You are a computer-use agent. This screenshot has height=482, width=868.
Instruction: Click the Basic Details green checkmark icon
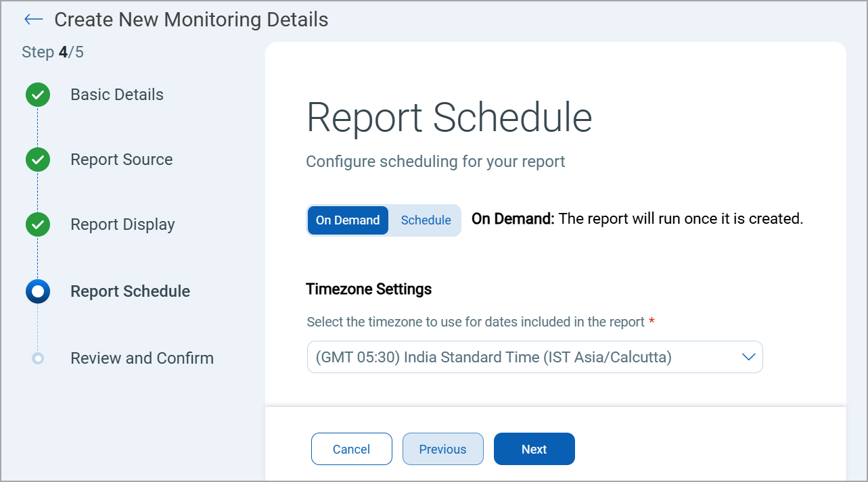[x=38, y=95]
